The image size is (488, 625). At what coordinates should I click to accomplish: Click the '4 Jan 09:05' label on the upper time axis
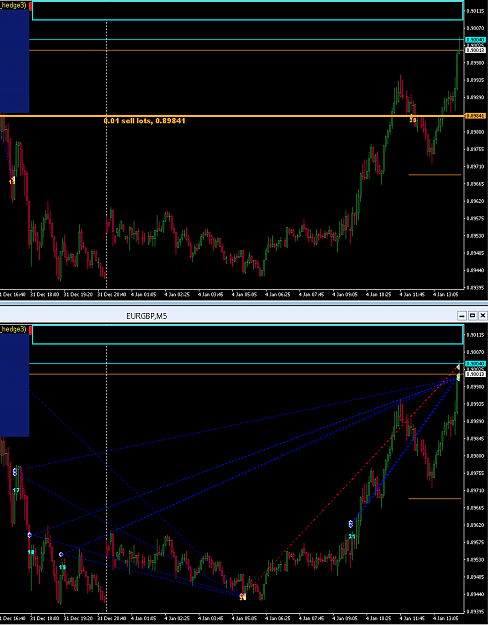coord(346,295)
